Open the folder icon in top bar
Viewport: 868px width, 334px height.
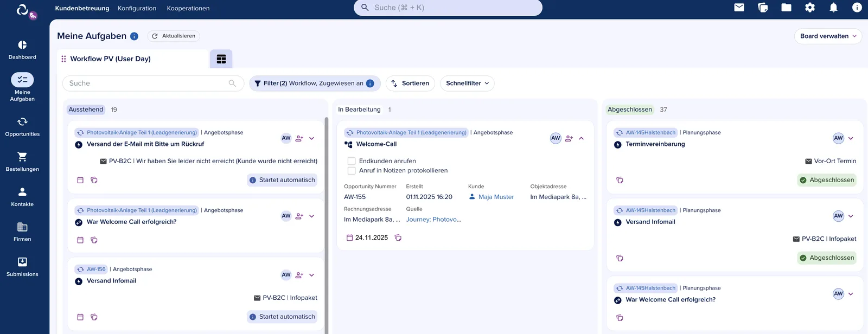[786, 8]
